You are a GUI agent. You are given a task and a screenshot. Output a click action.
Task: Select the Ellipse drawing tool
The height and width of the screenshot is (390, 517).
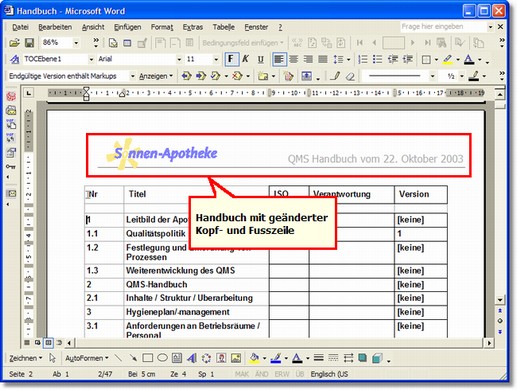pos(162,358)
